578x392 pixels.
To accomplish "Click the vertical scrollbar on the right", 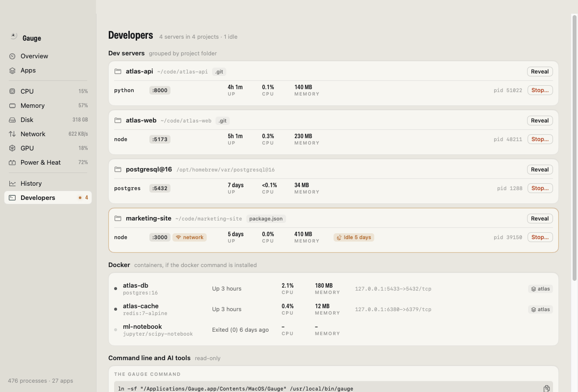I will 574,148.
